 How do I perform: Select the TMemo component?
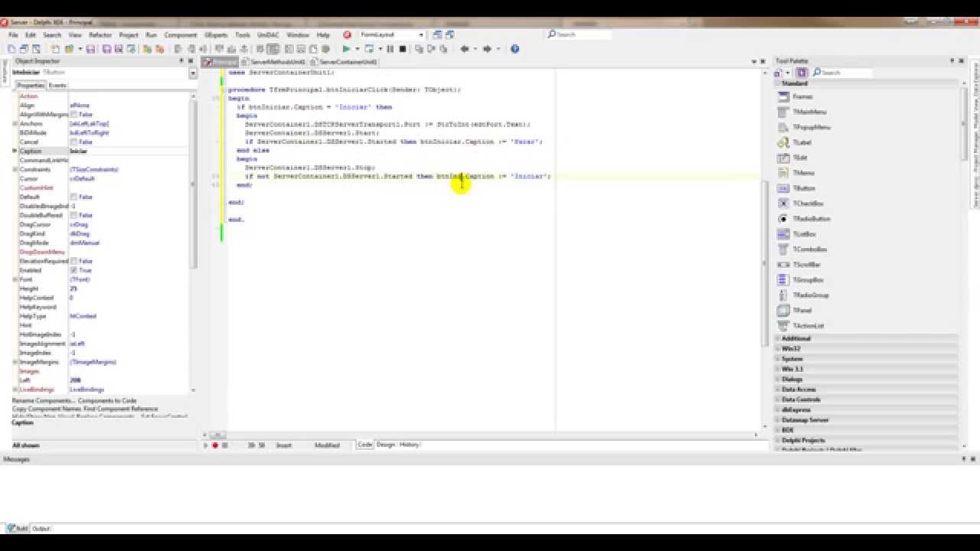click(x=795, y=173)
